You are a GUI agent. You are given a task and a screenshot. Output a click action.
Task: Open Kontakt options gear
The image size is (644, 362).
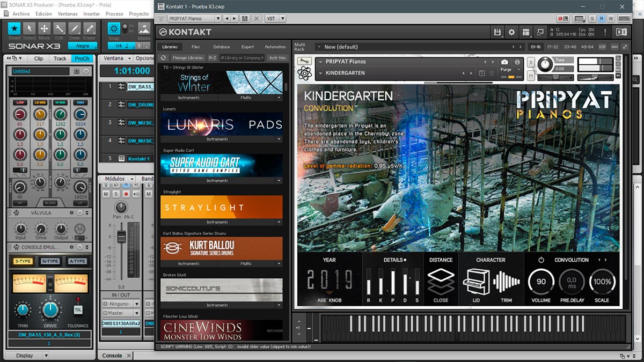[x=511, y=32]
